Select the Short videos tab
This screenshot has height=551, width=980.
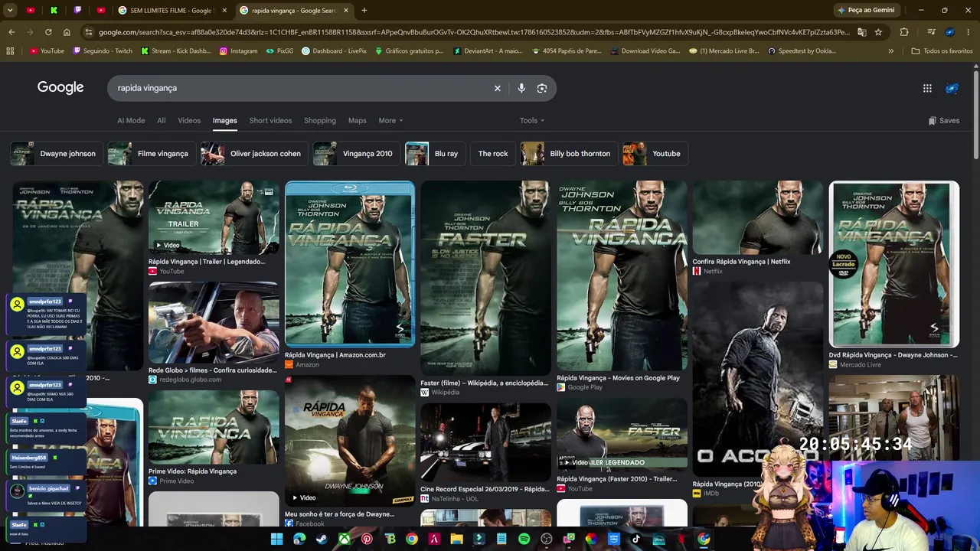tap(270, 120)
